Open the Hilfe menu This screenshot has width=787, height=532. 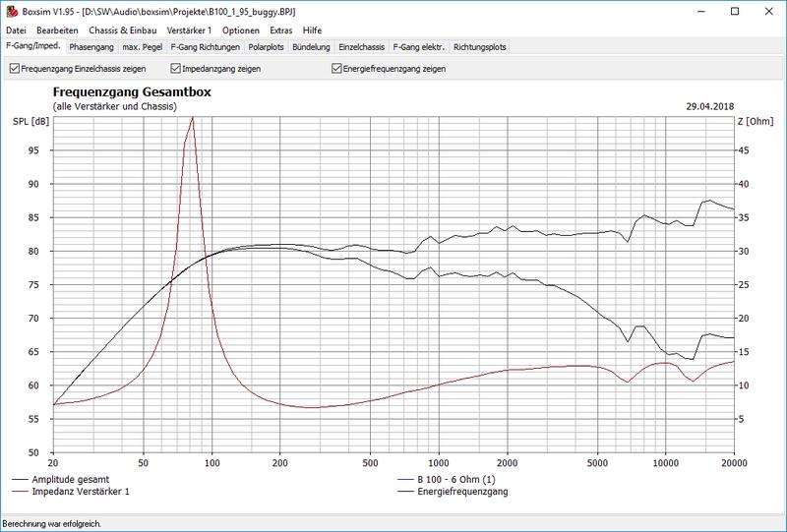tap(312, 30)
